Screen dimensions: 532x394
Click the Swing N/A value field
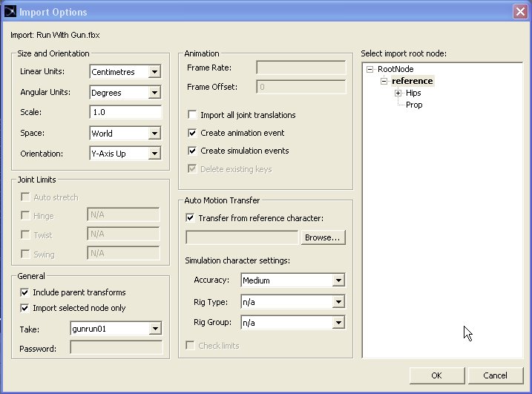point(123,253)
